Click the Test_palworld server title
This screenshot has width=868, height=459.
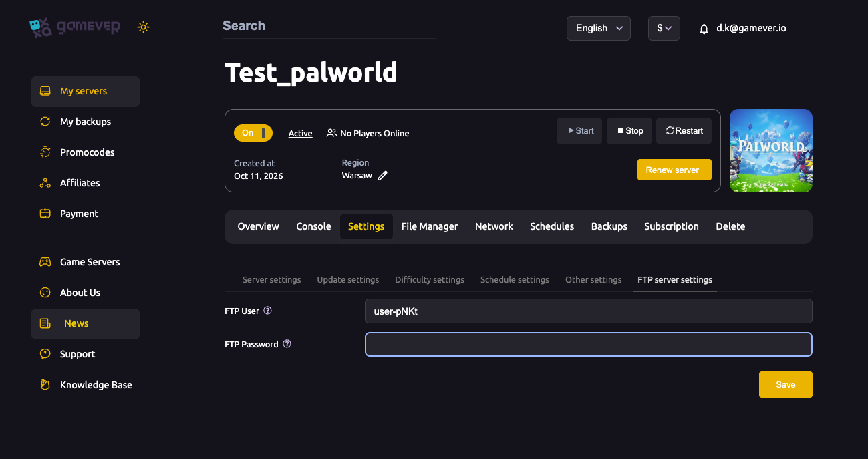click(311, 72)
